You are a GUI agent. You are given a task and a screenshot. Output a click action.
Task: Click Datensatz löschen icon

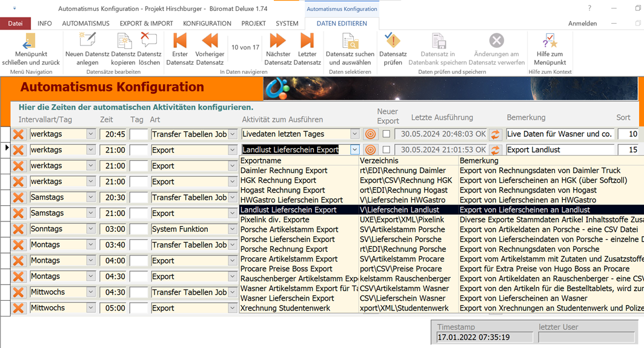pyautogui.click(x=148, y=41)
